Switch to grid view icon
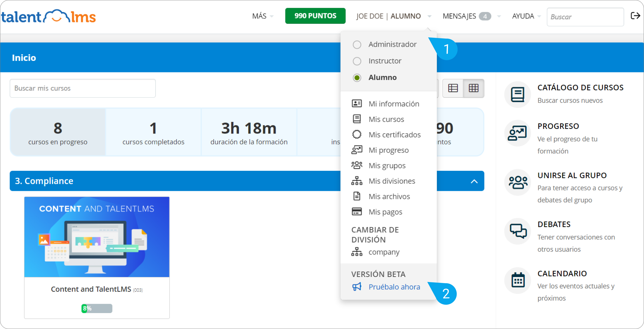The width and height of the screenshot is (644, 329). coord(474,88)
